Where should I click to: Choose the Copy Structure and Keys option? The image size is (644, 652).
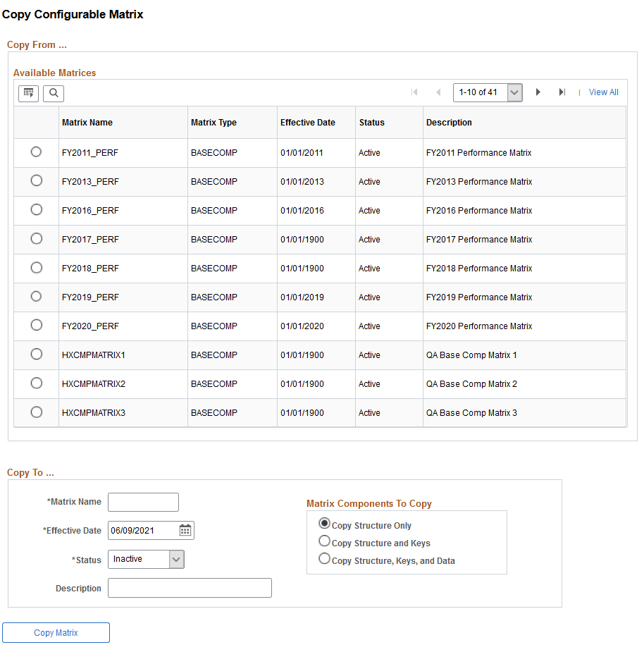(x=324, y=541)
